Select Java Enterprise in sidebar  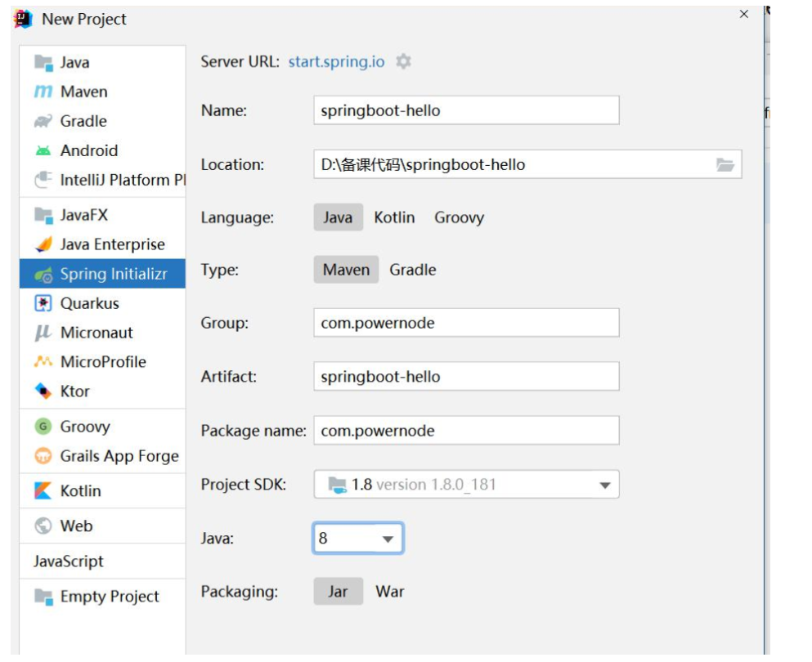[x=102, y=244]
